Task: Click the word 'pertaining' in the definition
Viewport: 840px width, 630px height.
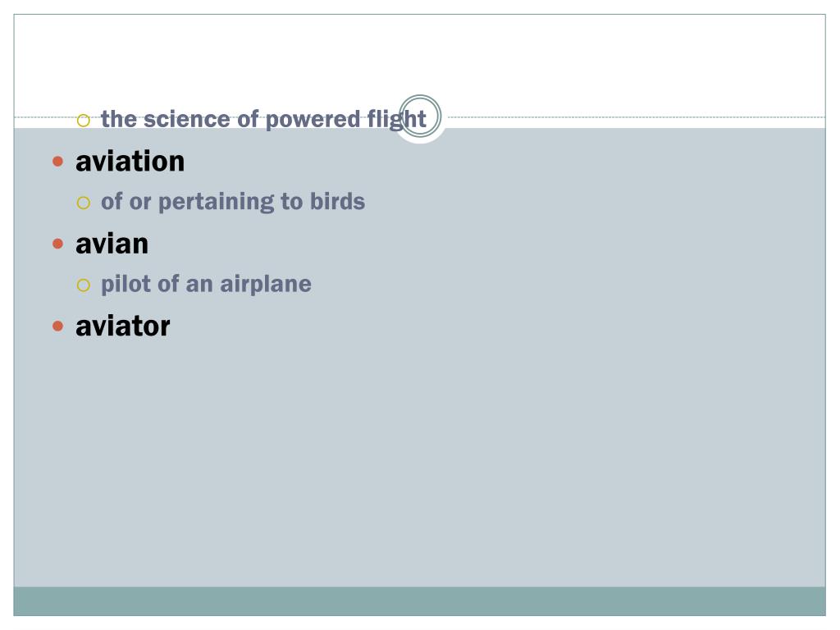Action: point(217,203)
